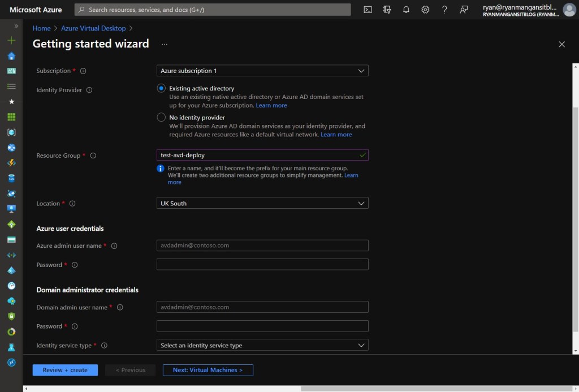Open Virtual networks angle-bracket icon
The height and width of the screenshot is (392, 579).
coord(11,255)
